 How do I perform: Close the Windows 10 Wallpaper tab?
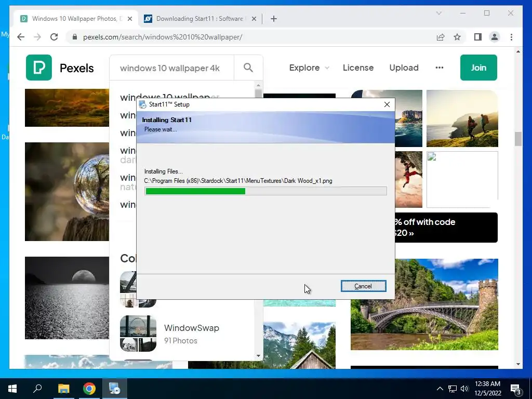click(x=129, y=19)
